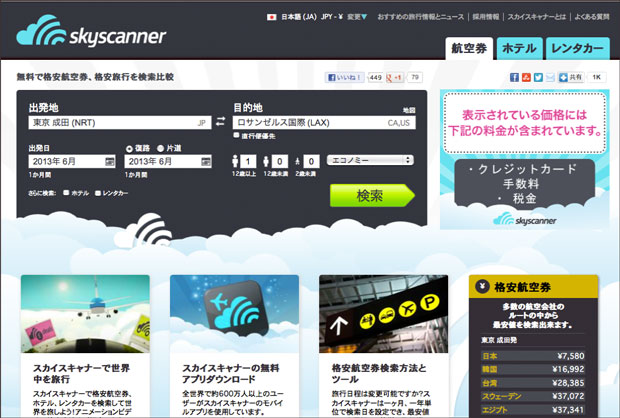
Task: Share via the email envelope icon
Action: [550, 77]
